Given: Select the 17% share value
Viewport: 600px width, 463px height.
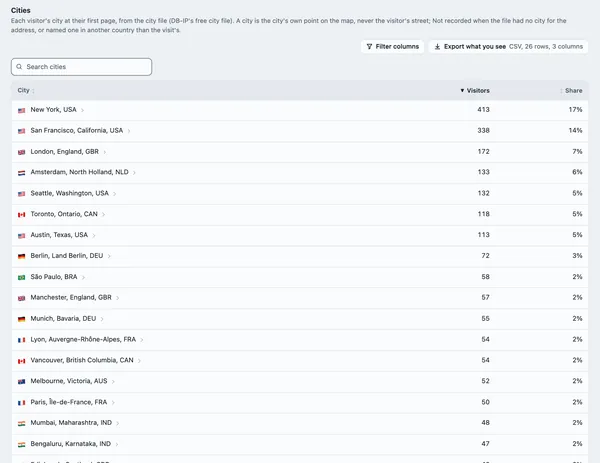Looking at the screenshot, I should [x=576, y=109].
